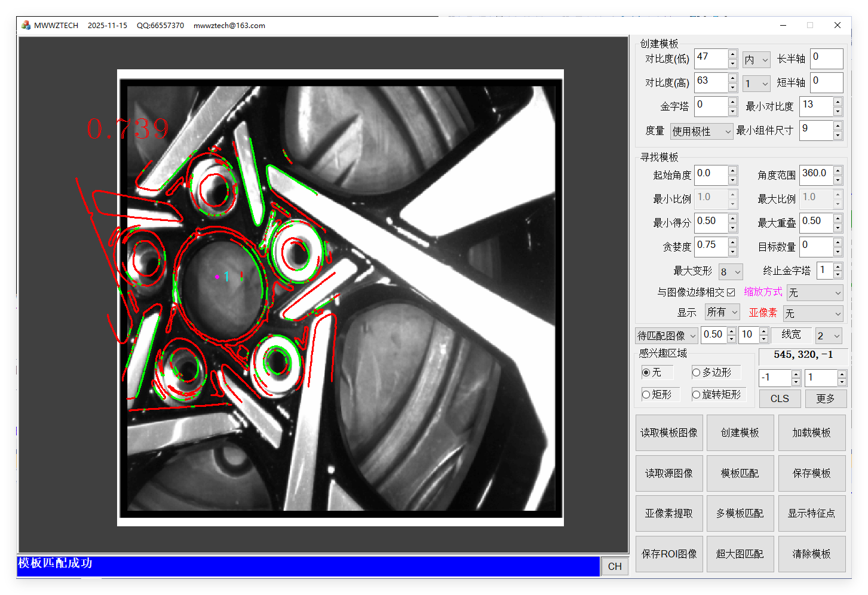Increase the 金字塔 level spinner
The height and width of the screenshot is (595, 868).
[732, 102]
